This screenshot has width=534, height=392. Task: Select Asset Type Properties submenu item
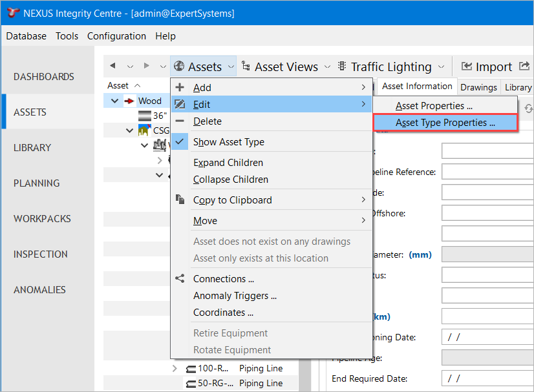(x=445, y=123)
